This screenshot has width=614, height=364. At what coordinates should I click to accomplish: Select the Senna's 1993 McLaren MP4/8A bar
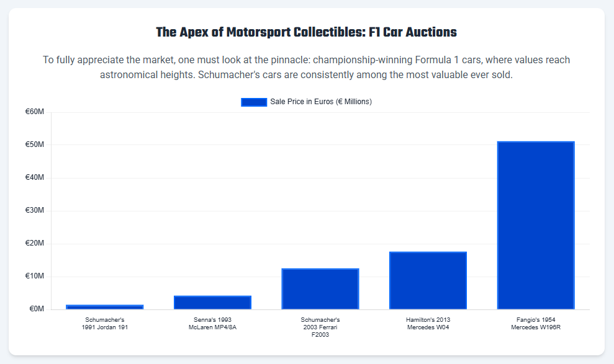click(212, 303)
